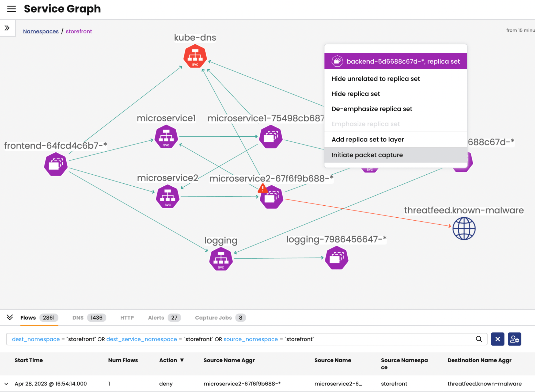Choose Initiate packet capture
535x392 pixels.
[395, 155]
